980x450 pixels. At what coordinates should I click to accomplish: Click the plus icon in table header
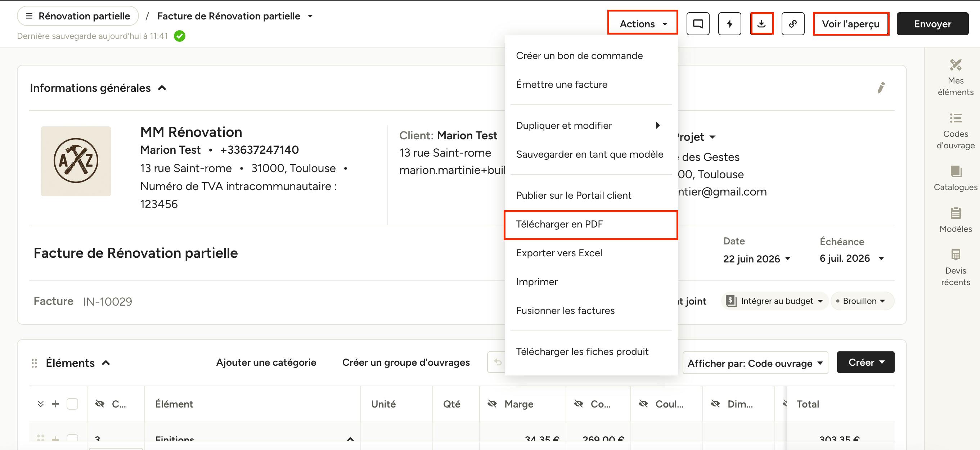coord(55,404)
